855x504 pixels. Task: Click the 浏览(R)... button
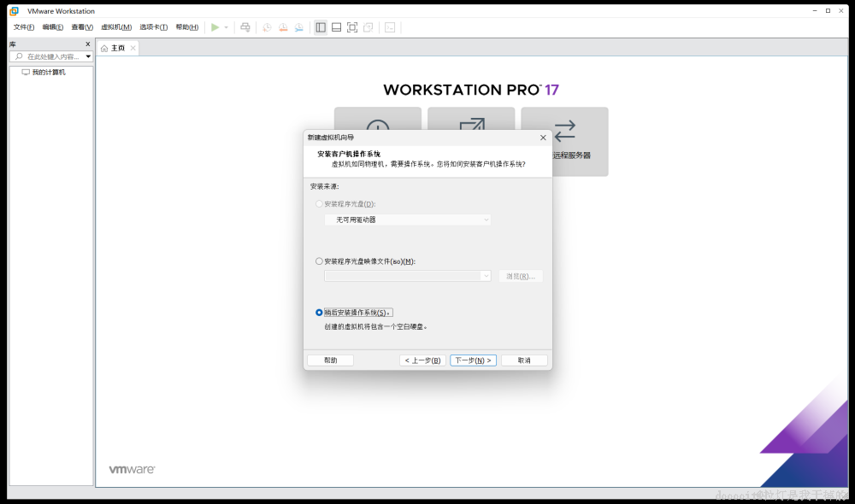coord(521,276)
